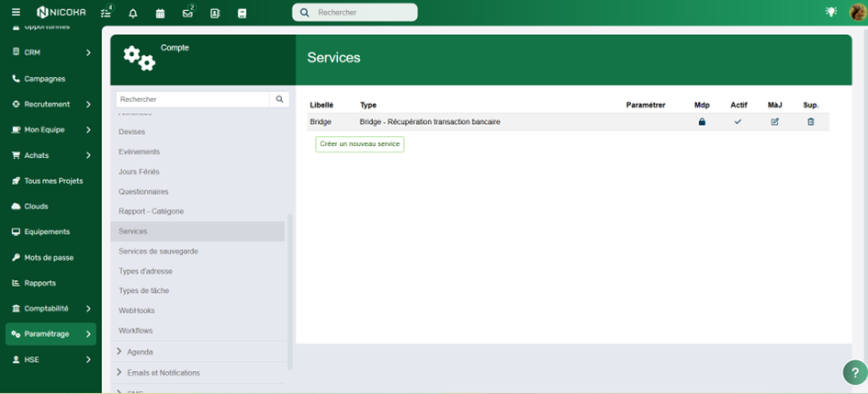
Task: Open the mail inbox icon
Action: coord(187,13)
